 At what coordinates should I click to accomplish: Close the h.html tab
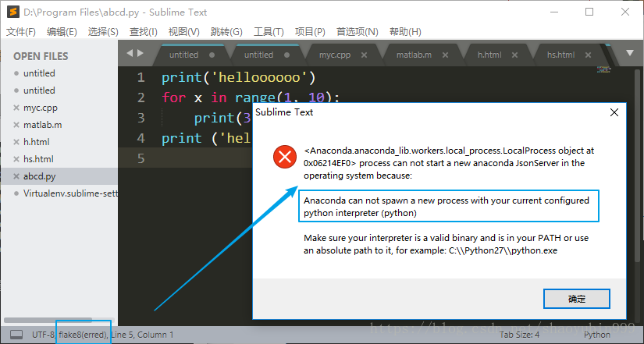tap(514, 55)
